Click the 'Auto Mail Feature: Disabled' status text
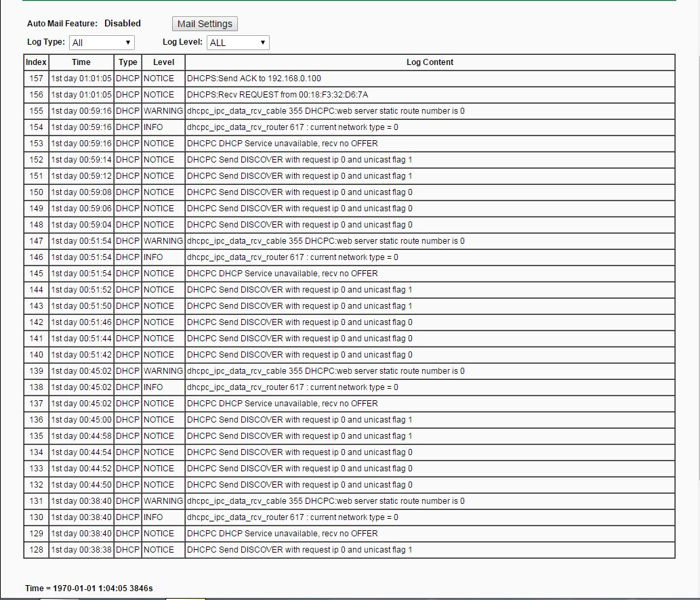 pos(84,24)
